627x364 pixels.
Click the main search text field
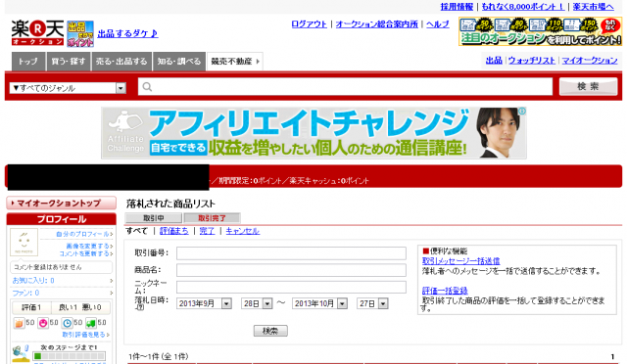346,87
